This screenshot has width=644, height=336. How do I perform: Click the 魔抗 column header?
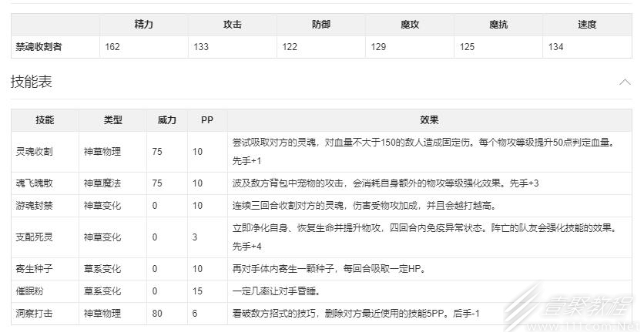[498, 25]
